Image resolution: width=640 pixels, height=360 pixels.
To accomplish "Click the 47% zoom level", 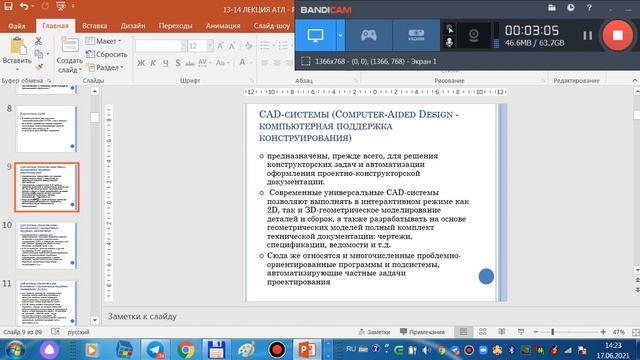I will (x=618, y=332).
